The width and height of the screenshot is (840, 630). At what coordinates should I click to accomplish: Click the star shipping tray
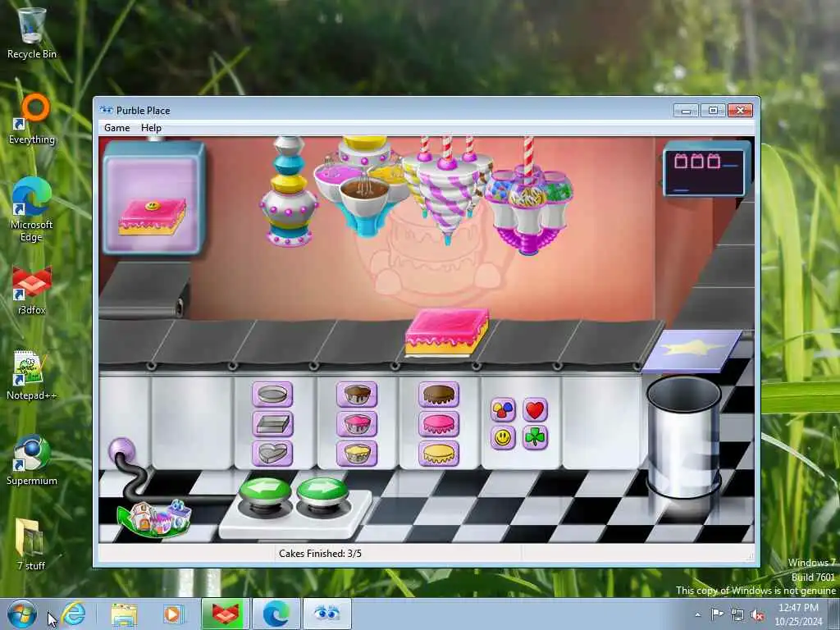[692, 351]
